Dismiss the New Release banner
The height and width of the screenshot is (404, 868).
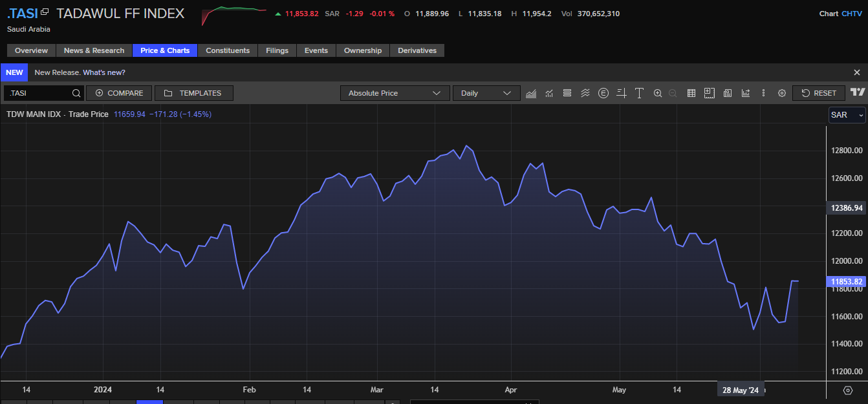point(857,72)
